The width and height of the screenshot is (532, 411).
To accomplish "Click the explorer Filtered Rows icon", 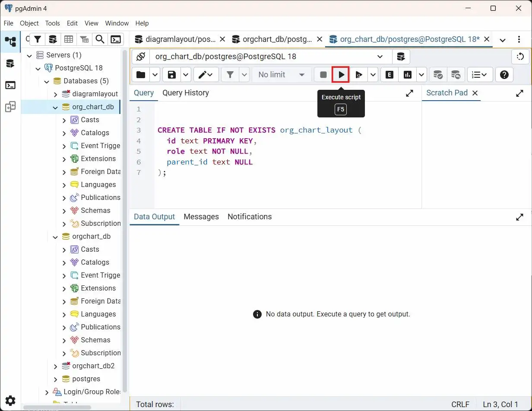I will (84, 39).
